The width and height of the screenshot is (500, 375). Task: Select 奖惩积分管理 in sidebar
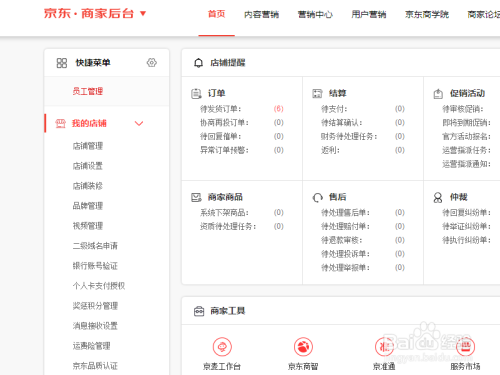[x=95, y=306]
